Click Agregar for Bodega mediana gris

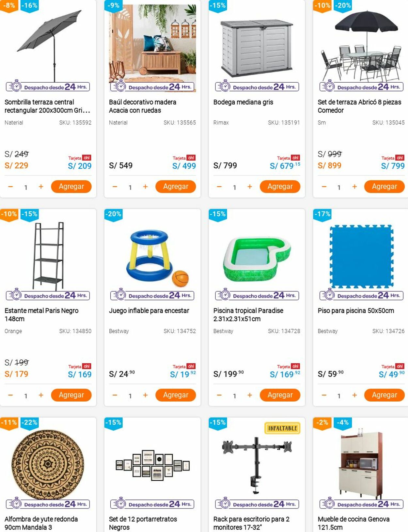click(x=280, y=187)
